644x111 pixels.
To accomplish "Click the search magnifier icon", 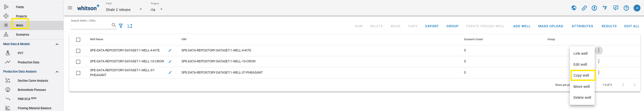I will (114, 25).
